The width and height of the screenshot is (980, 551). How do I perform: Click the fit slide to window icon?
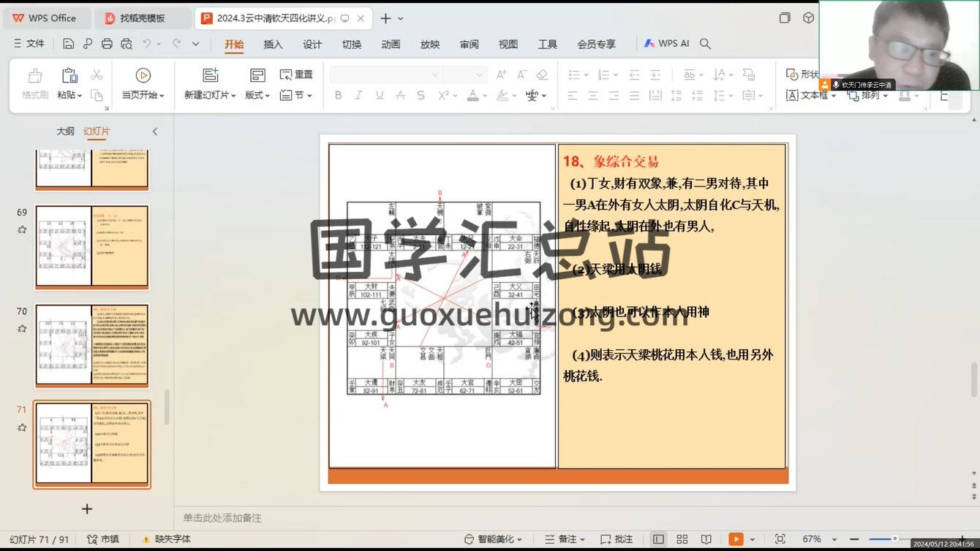pos(780,539)
